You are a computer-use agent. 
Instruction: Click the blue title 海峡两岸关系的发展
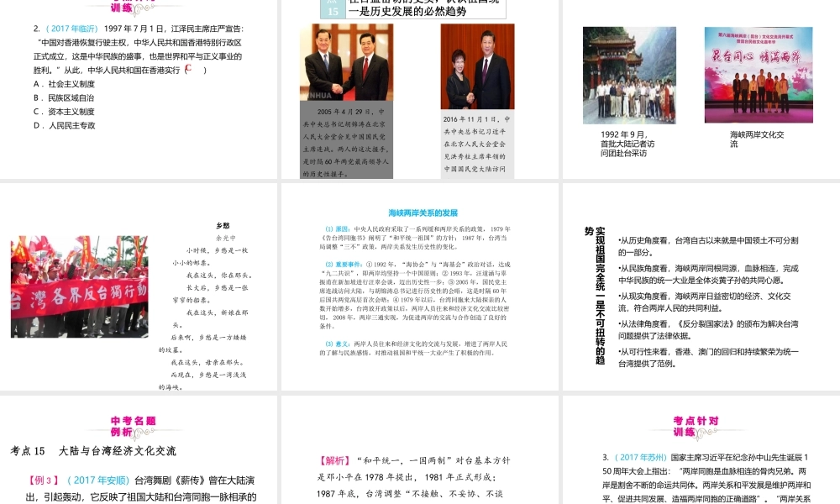[x=423, y=213]
